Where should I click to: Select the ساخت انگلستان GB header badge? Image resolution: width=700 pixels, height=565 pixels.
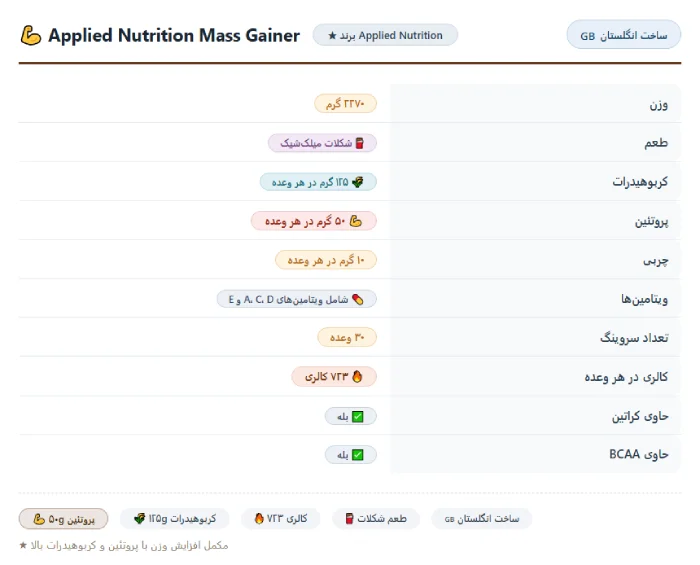pyautogui.click(x=624, y=35)
